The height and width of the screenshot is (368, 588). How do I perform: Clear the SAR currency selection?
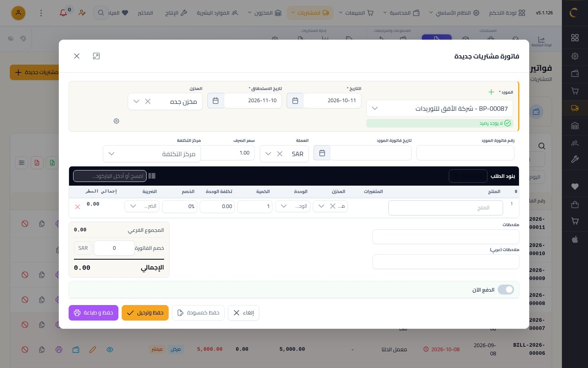click(280, 154)
